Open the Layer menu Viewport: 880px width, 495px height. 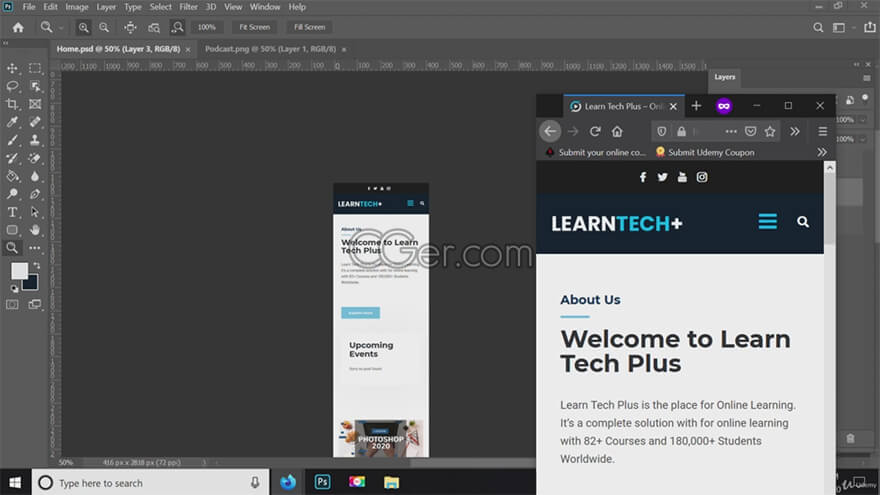[x=106, y=7]
